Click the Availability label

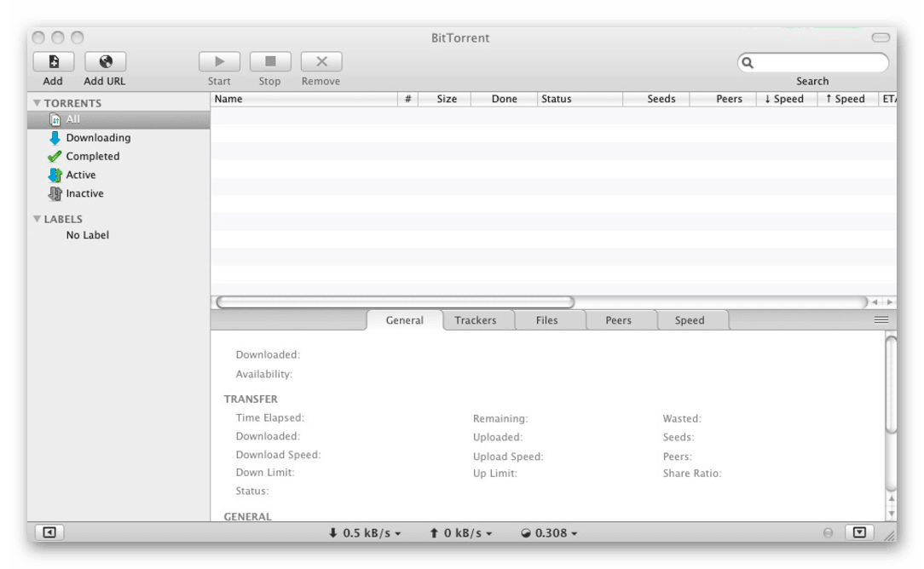264,374
